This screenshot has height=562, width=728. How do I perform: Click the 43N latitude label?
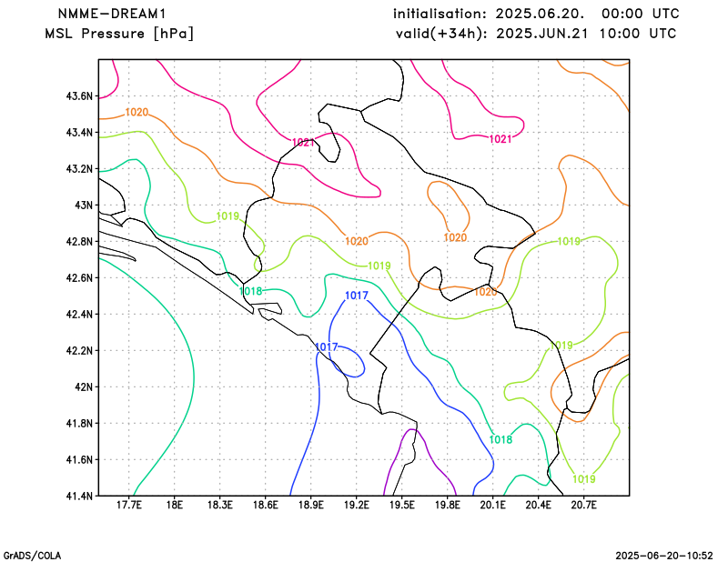84,206
